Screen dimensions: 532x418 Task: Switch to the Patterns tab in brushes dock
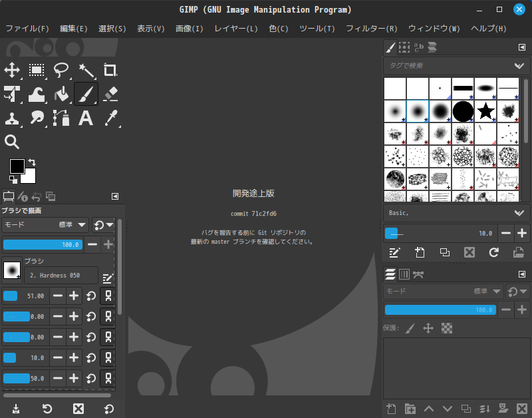pyautogui.click(x=404, y=47)
